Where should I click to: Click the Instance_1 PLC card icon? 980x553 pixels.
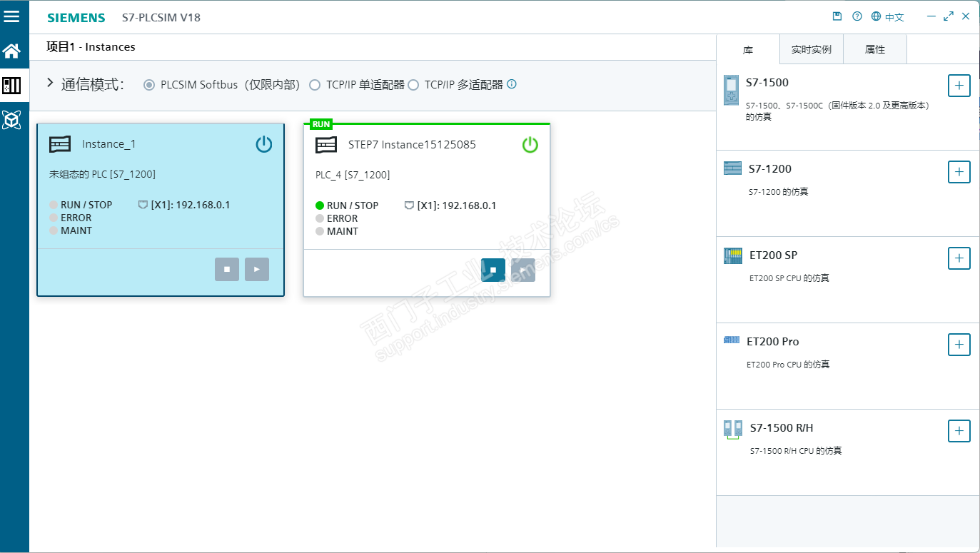[60, 144]
